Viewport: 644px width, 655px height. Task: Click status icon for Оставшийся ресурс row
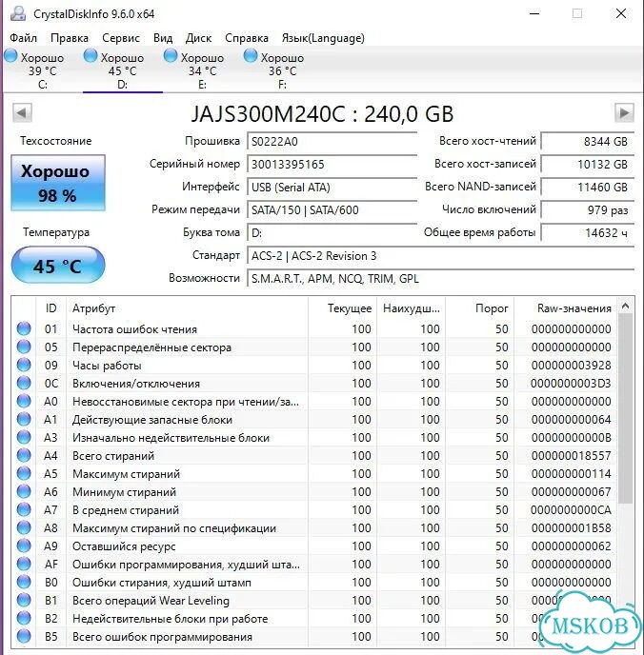24,546
